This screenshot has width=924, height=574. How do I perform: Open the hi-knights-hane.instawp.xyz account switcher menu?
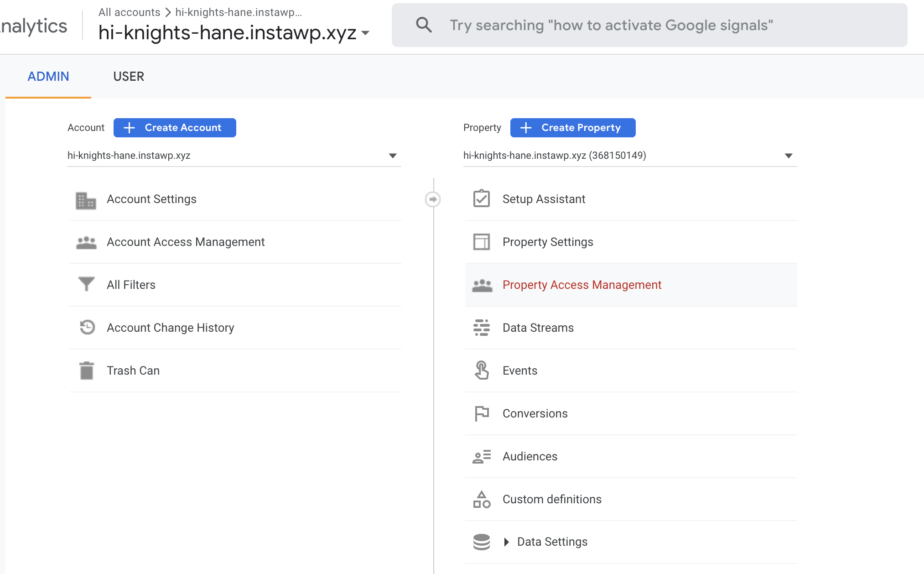pos(365,32)
